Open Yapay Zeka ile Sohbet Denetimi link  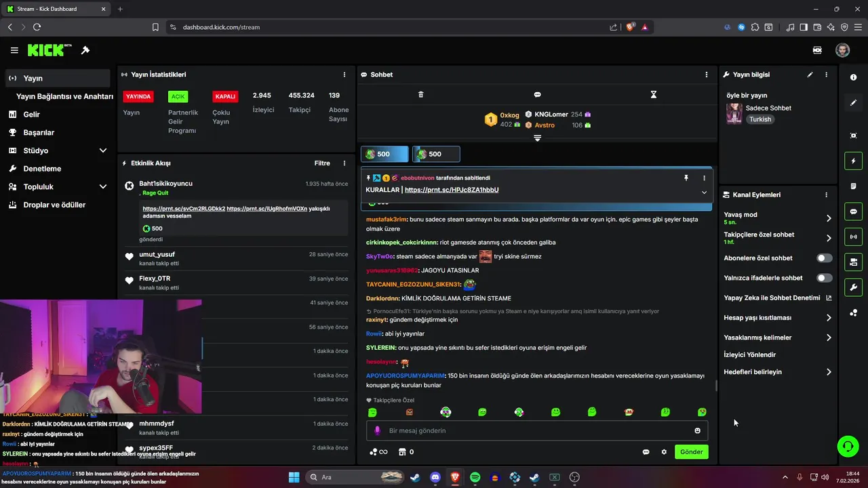778,298
